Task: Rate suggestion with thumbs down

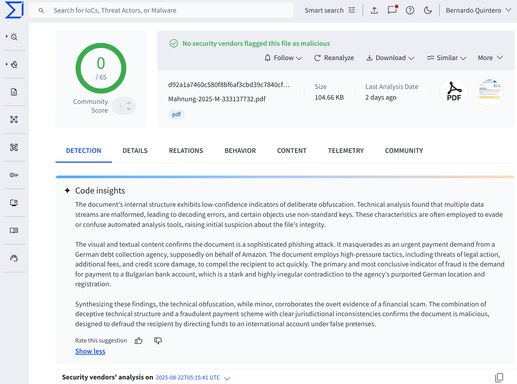Action: pyautogui.click(x=158, y=340)
